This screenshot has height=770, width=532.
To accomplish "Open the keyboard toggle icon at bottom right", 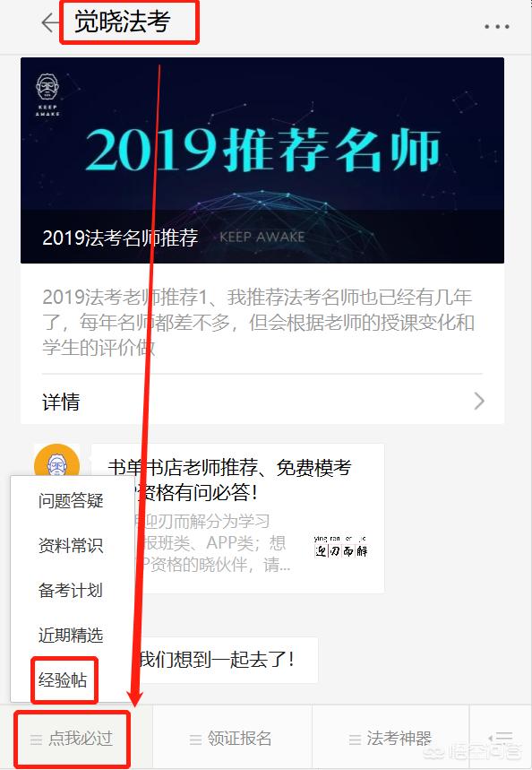I will pyautogui.click(x=501, y=738).
